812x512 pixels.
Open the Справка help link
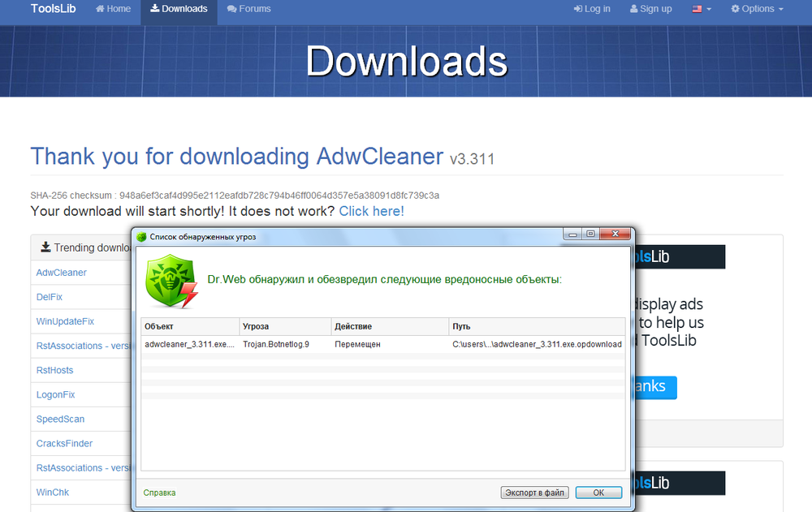coord(159,493)
